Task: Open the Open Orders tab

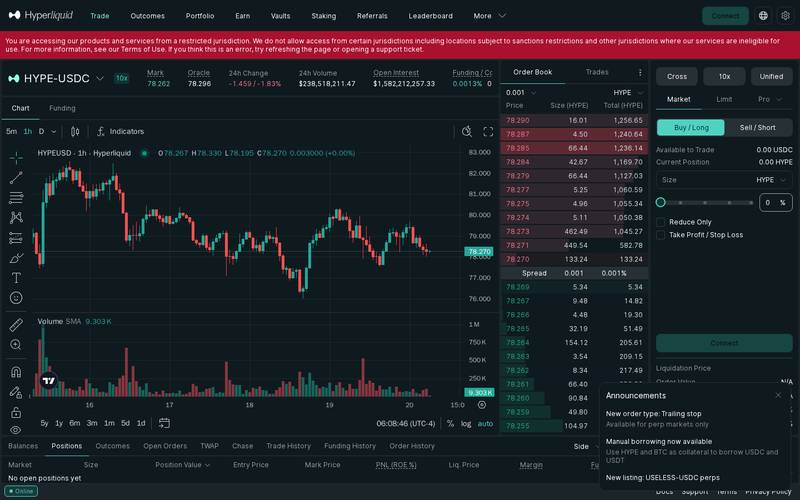Action: pyautogui.click(x=165, y=446)
